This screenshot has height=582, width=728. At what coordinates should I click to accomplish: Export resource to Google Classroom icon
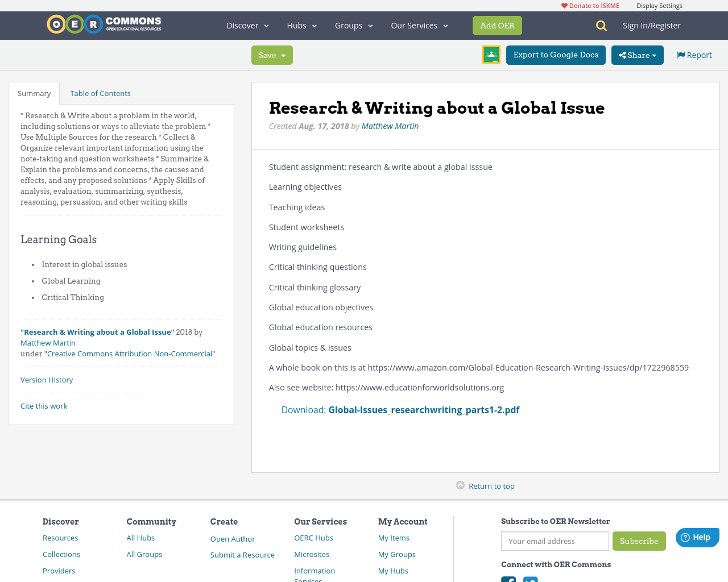490,55
